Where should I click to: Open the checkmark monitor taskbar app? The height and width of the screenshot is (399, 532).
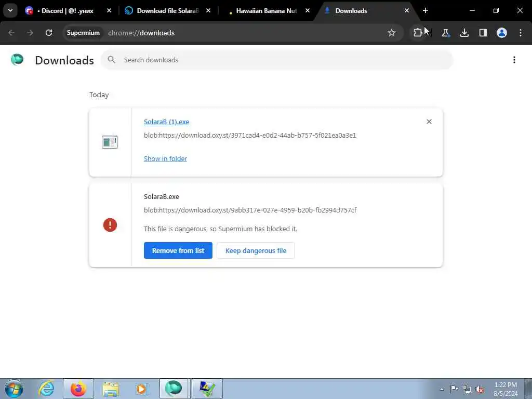(207, 389)
